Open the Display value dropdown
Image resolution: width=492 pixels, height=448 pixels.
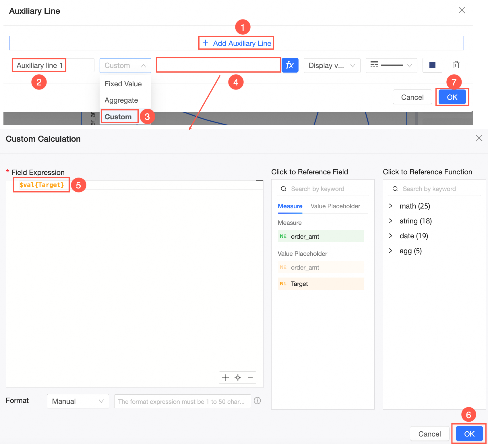coord(332,65)
